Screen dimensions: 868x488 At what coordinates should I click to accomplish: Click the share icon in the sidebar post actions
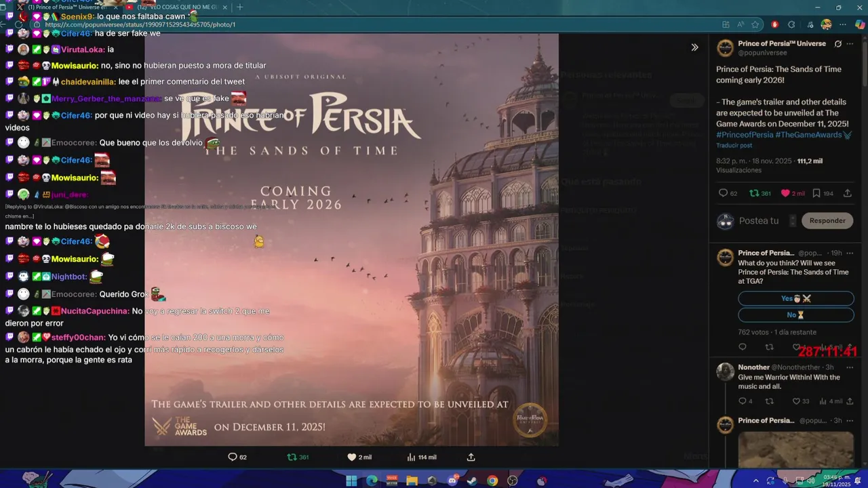pyautogui.click(x=848, y=193)
